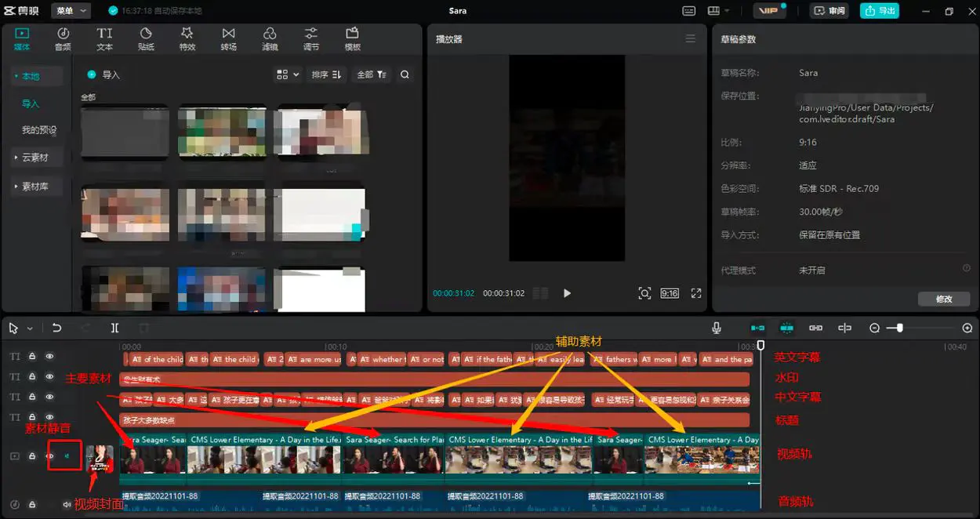This screenshot has width=980, height=519.
Task: Click the undo arrow in timeline toolbar
Action: pyautogui.click(x=56, y=328)
